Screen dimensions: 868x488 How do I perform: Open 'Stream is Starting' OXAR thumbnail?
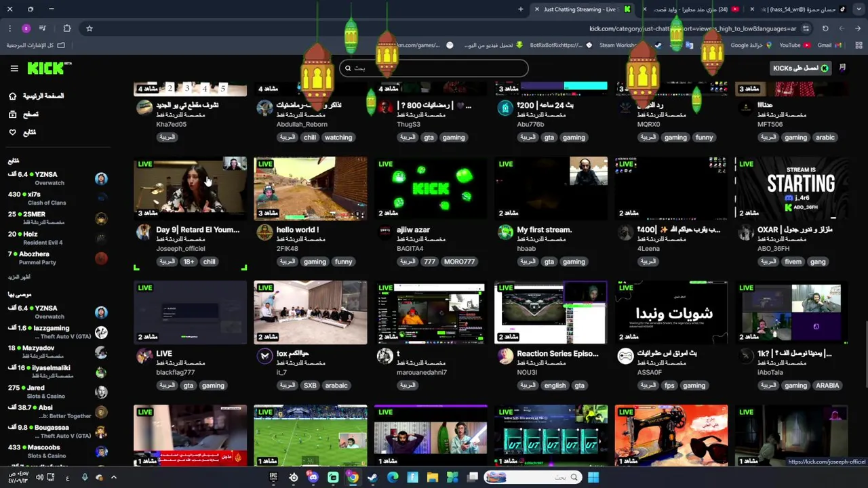click(x=791, y=188)
